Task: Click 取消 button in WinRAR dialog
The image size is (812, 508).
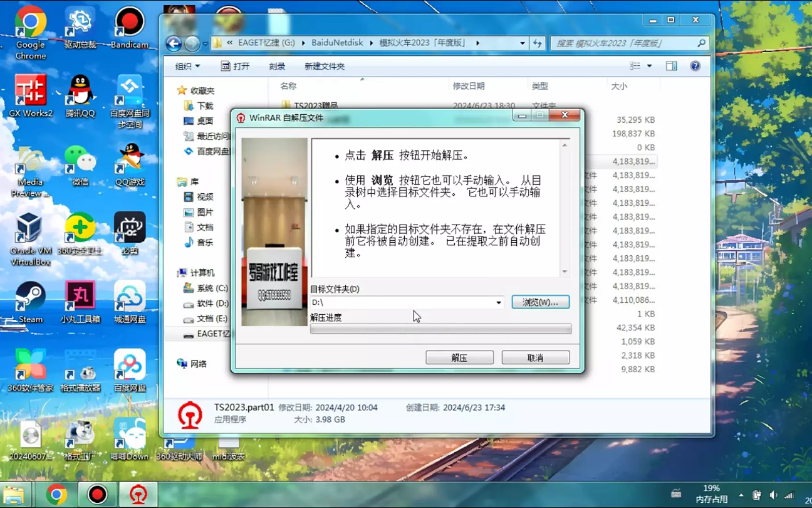Action: tap(536, 357)
